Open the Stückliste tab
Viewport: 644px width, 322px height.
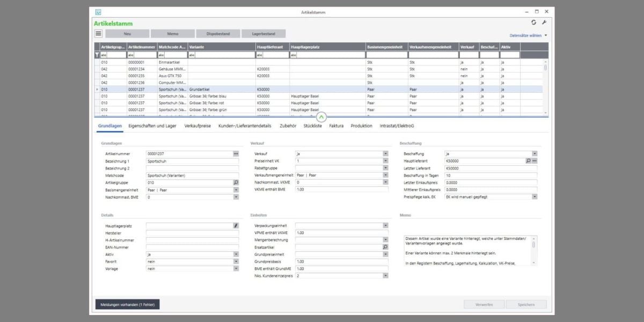[x=313, y=126]
